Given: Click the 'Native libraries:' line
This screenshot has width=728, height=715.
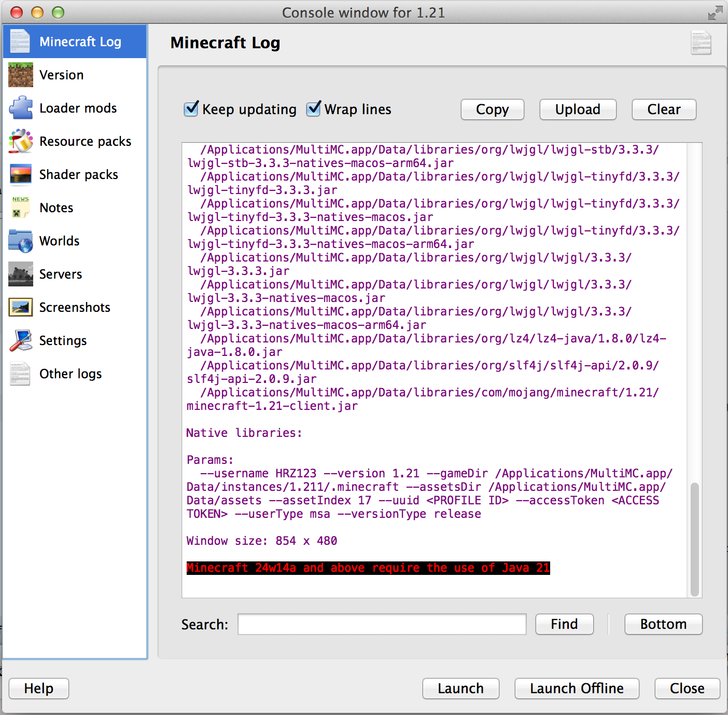Looking at the screenshot, I should (244, 433).
